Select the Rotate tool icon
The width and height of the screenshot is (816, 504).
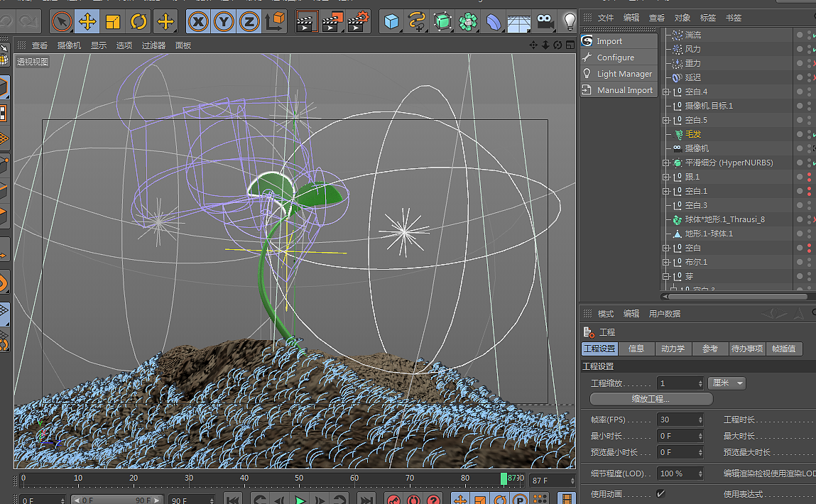coord(138,22)
